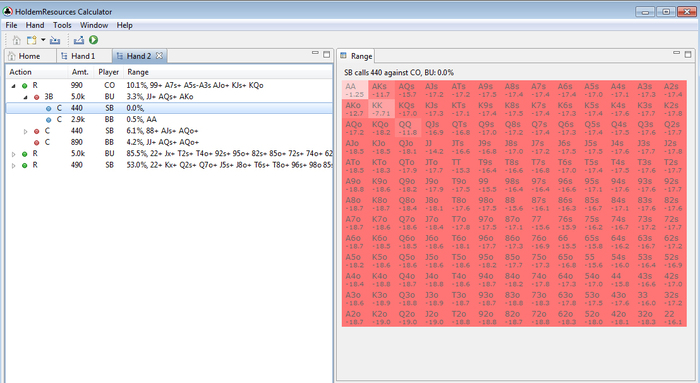
Task: Click the A2o cell in the range grid
Action: coord(355,317)
